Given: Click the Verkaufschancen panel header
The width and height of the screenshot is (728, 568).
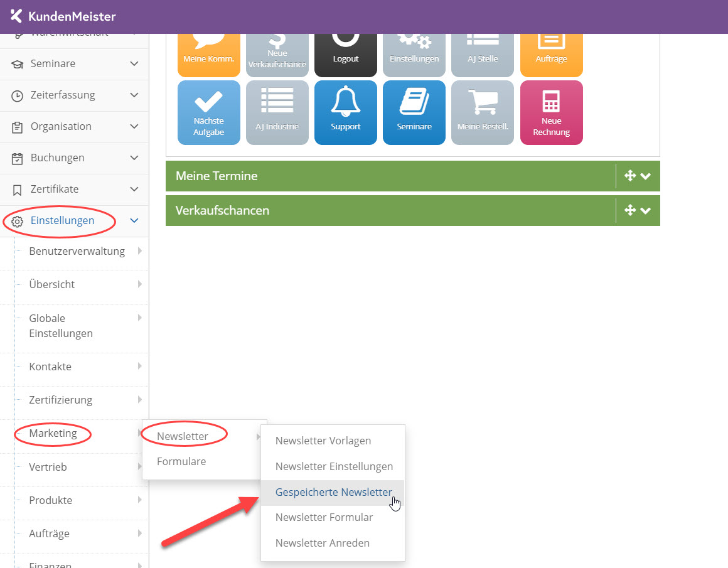Looking at the screenshot, I should click(413, 210).
